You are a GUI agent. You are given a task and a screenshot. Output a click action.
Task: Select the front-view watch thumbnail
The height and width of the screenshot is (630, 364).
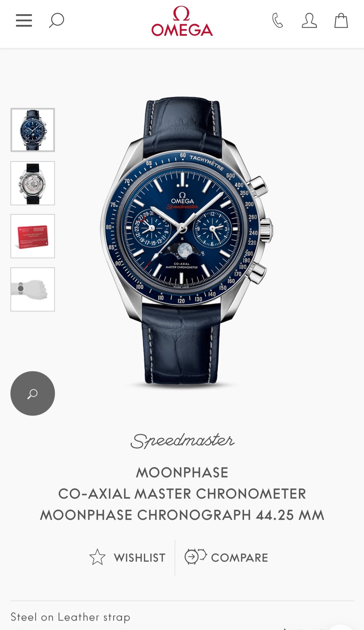pos(33,130)
